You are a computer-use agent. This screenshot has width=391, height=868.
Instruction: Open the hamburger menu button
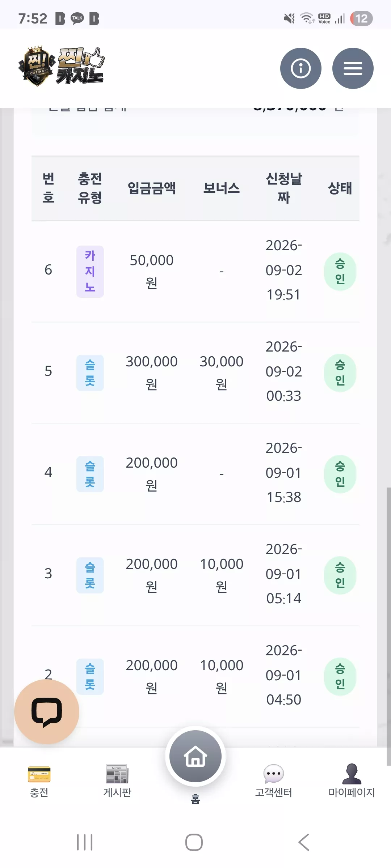(x=353, y=68)
